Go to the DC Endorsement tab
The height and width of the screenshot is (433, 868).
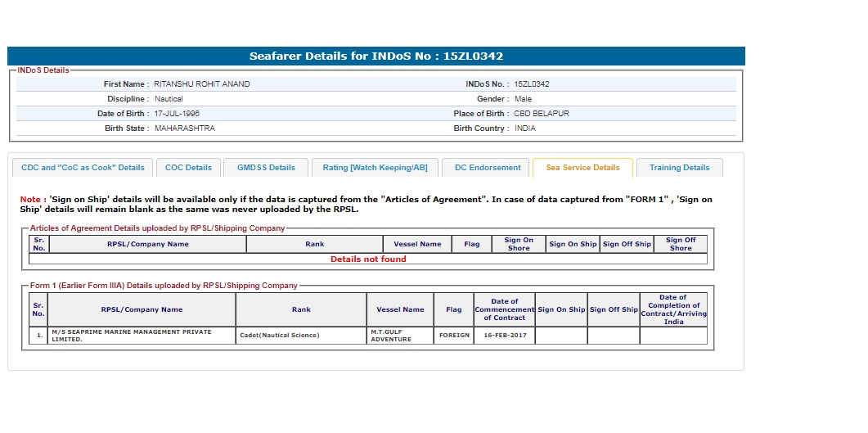point(486,168)
